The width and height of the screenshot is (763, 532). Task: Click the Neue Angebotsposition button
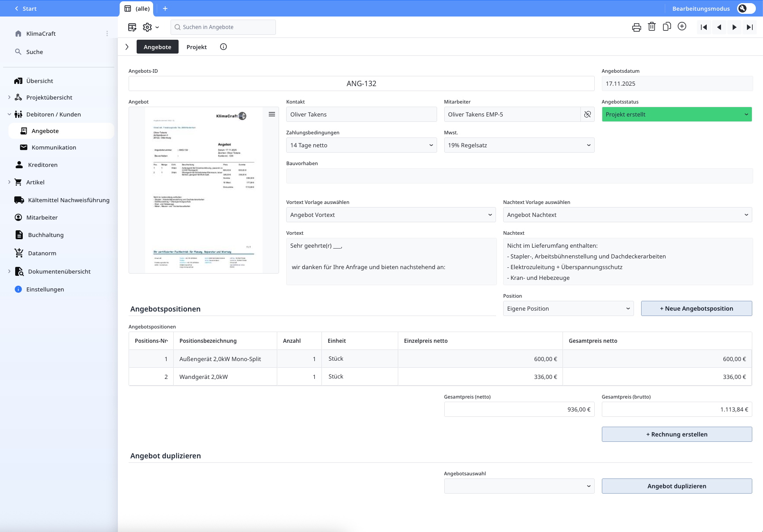pyautogui.click(x=696, y=308)
